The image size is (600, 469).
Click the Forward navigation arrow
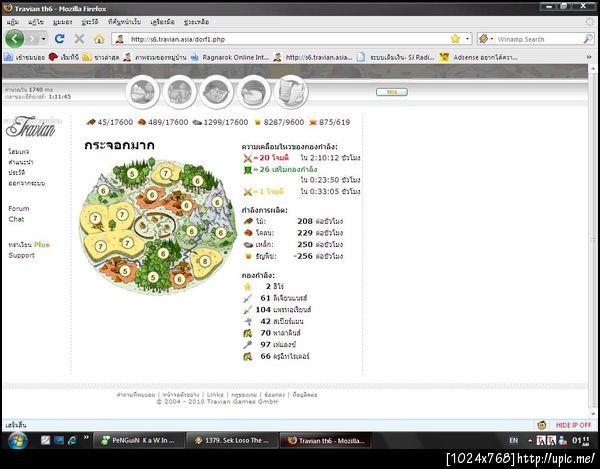pos(33,39)
